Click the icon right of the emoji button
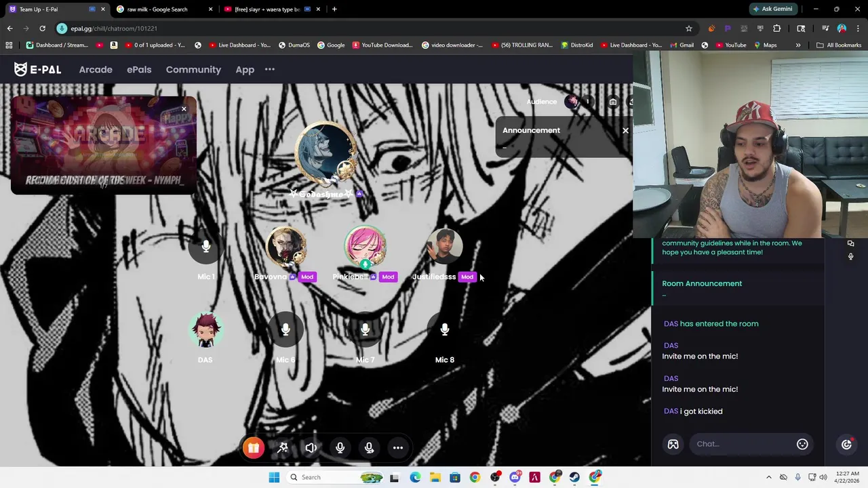This screenshot has width=868, height=488. pyautogui.click(x=846, y=444)
